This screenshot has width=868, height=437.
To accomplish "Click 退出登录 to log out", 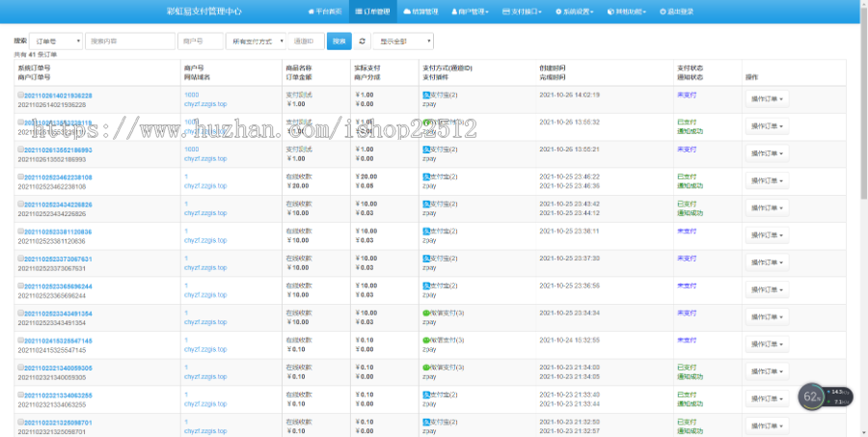I will (676, 12).
